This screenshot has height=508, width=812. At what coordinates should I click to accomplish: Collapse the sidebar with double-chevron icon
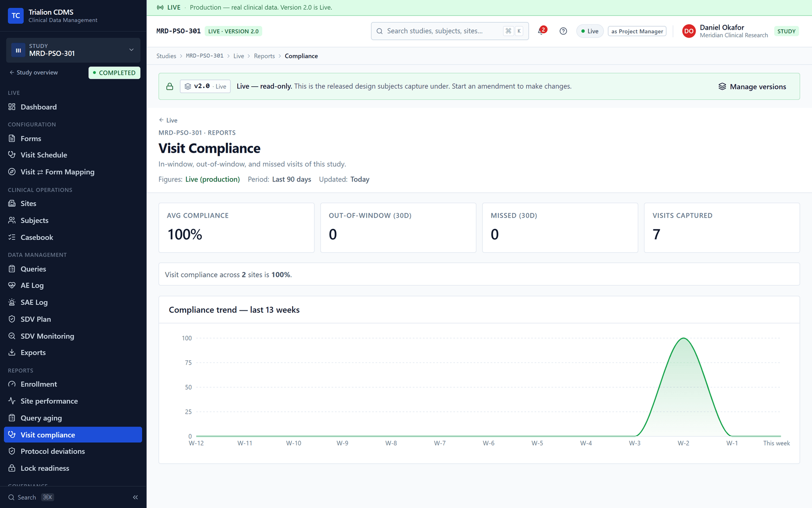[135, 497]
